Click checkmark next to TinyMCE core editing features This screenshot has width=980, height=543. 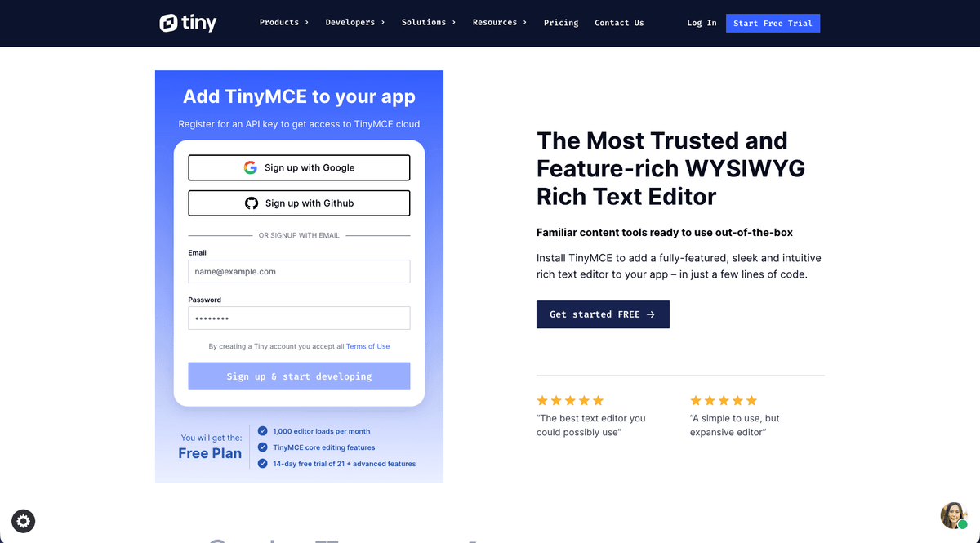coord(262,447)
